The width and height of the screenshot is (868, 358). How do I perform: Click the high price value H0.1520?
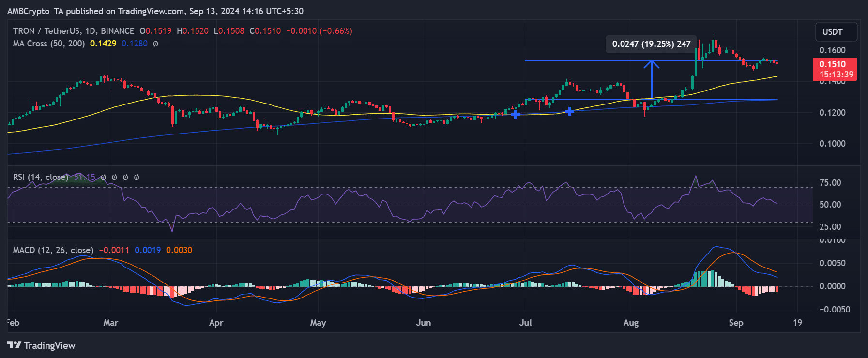(193, 31)
